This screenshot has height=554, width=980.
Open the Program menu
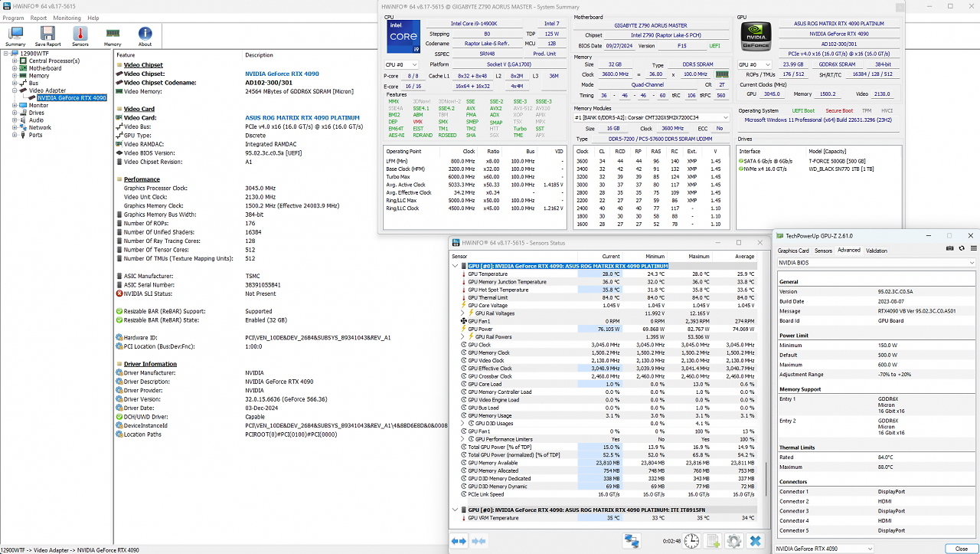(13, 18)
